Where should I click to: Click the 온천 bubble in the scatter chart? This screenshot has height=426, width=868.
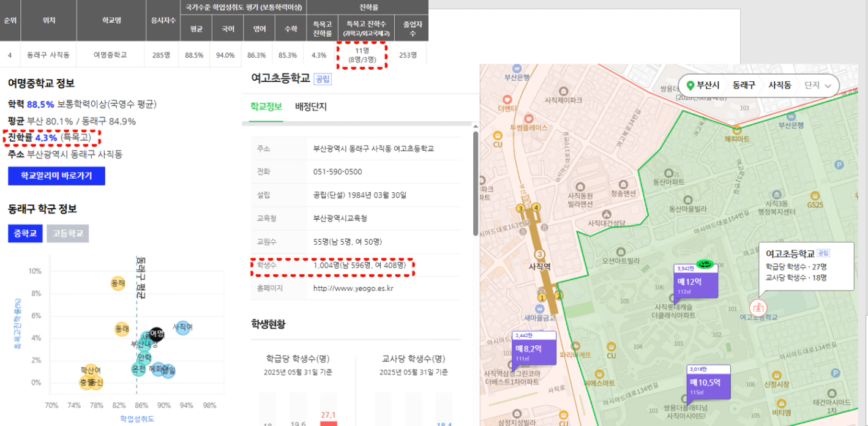click(x=139, y=369)
